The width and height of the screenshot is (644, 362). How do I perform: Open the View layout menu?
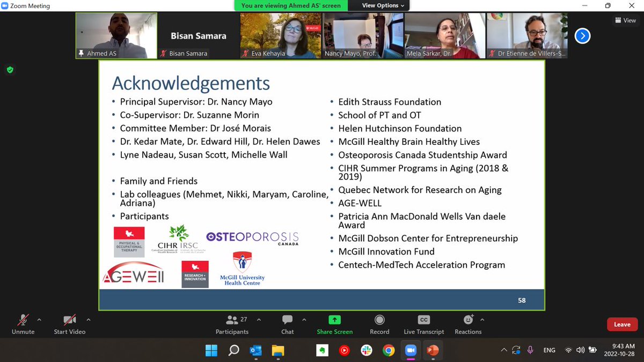pos(626,20)
